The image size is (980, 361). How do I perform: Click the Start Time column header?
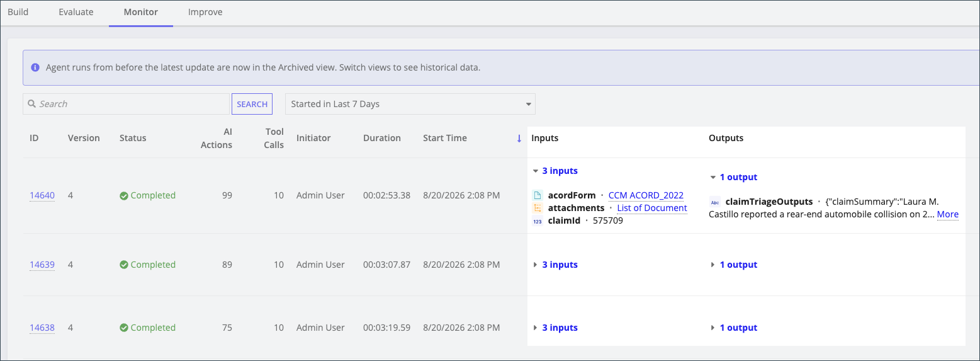point(445,138)
